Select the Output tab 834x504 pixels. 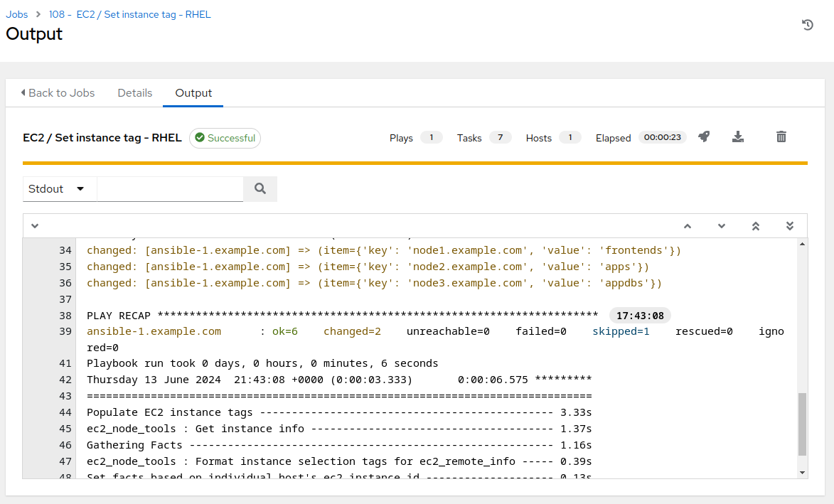[x=193, y=93]
